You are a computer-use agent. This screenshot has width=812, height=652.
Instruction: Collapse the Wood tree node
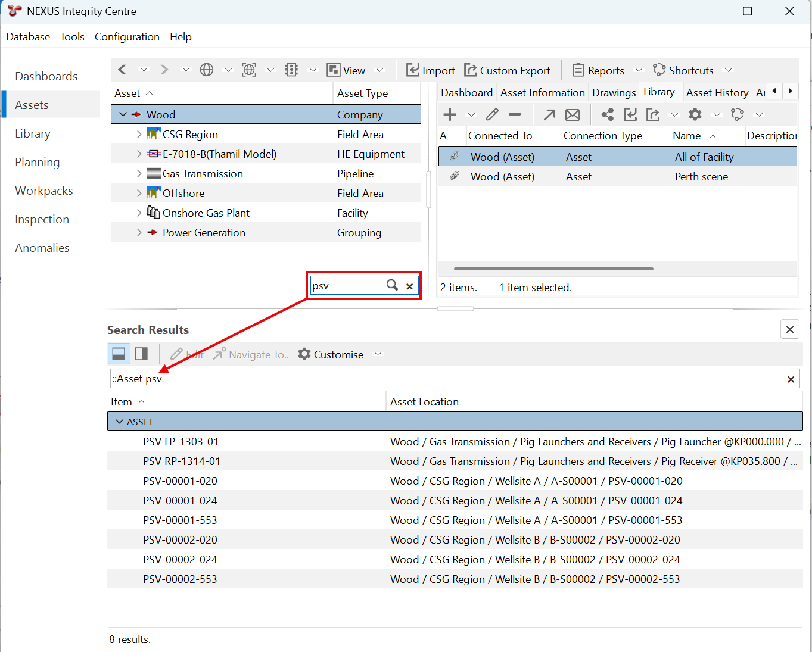click(123, 114)
